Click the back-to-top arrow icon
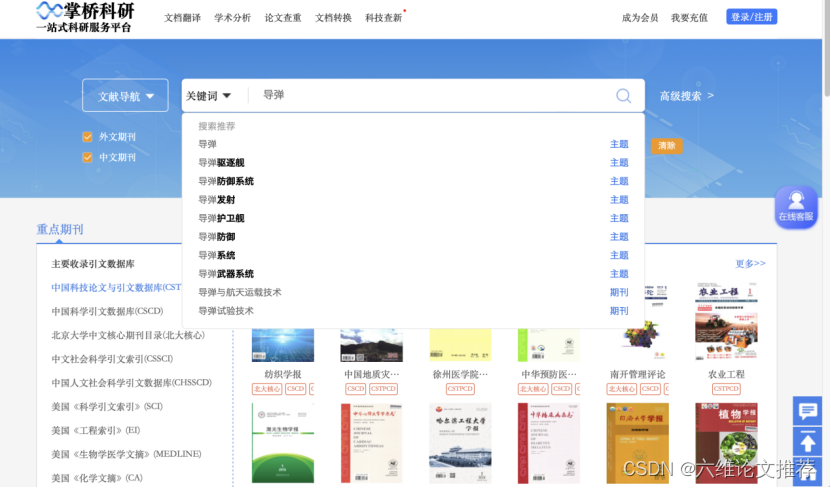This screenshot has height=488, width=831. (x=807, y=441)
